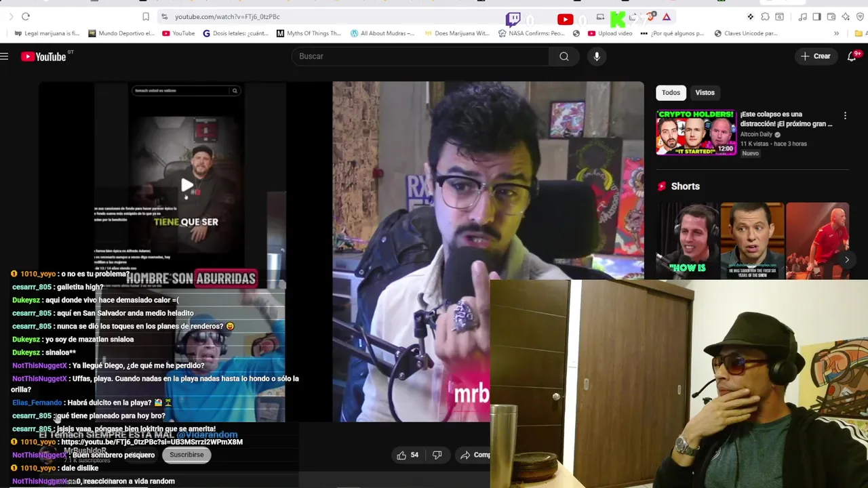Open the YouTube hamburger guide menu
This screenshot has height=488, width=868.
[4, 56]
